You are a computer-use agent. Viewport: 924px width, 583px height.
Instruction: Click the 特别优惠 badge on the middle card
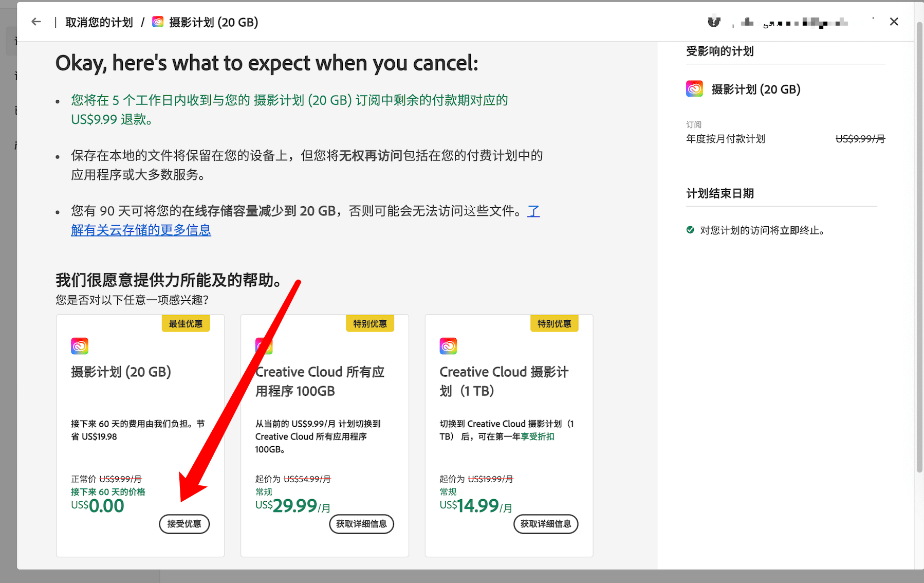(369, 323)
